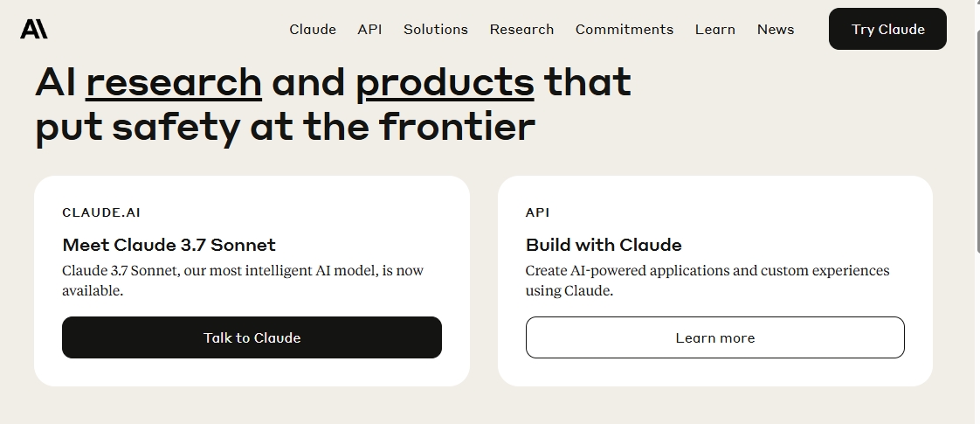Select the "Build with Claude" card heading

pos(604,245)
